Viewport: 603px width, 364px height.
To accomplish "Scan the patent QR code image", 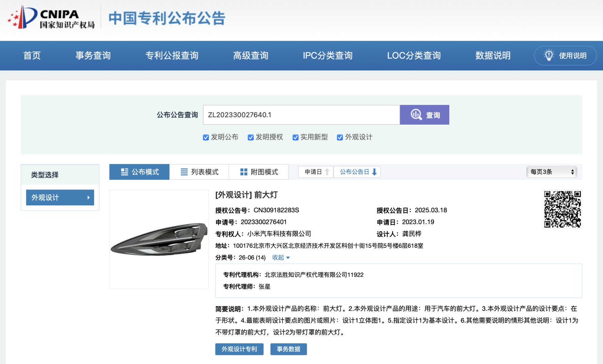I will (562, 209).
